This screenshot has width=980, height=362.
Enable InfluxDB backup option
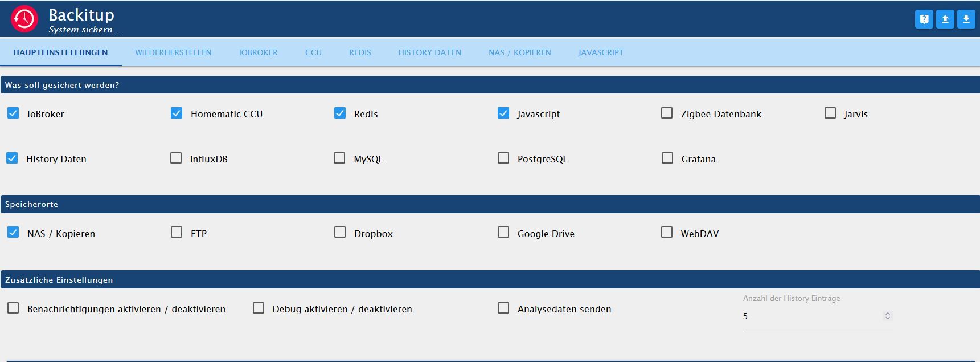[176, 158]
